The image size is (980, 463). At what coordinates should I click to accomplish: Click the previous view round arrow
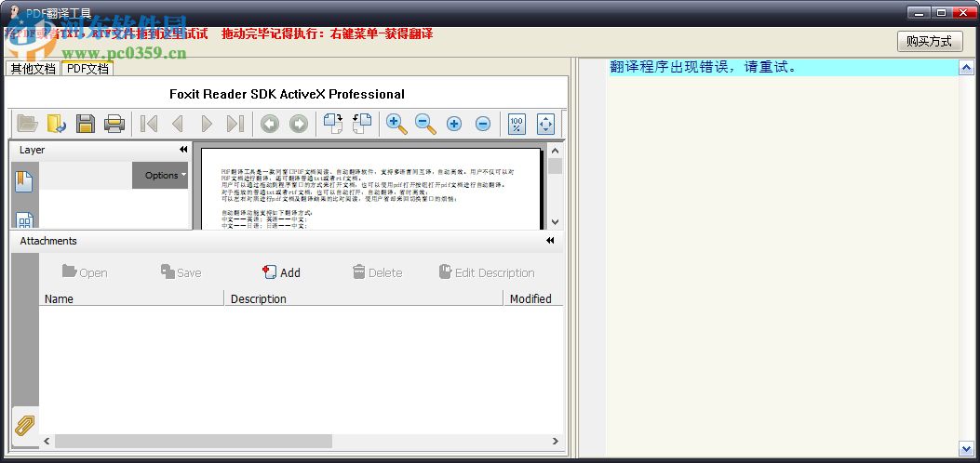point(269,124)
